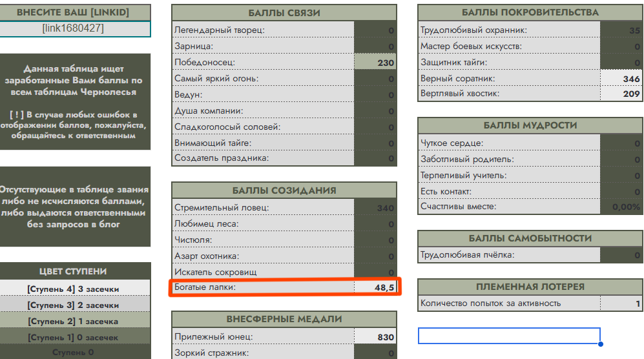The image size is (644, 359).
Task: Select the Трудолюбивый охранник value 35
Action: [x=621, y=30]
